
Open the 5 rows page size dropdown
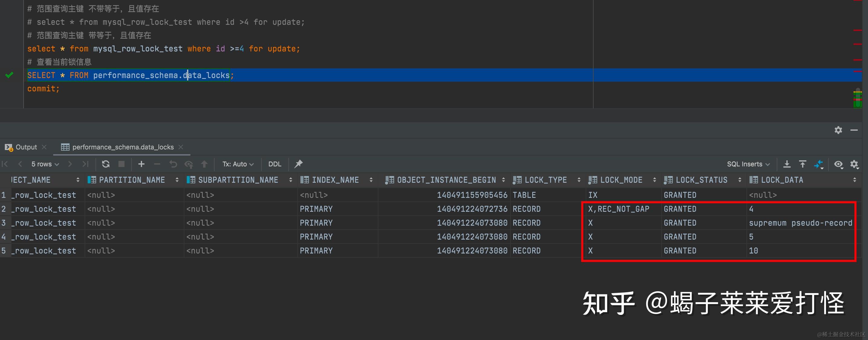(45, 164)
